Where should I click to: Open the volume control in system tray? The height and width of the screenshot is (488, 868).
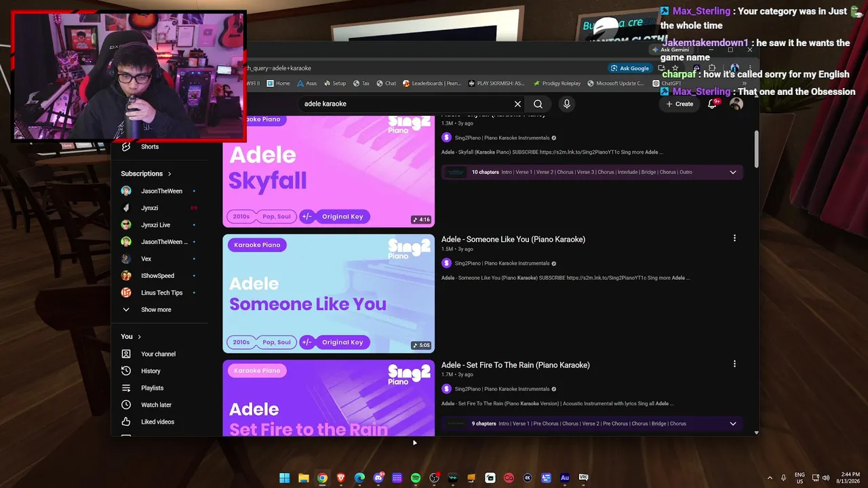click(826, 478)
